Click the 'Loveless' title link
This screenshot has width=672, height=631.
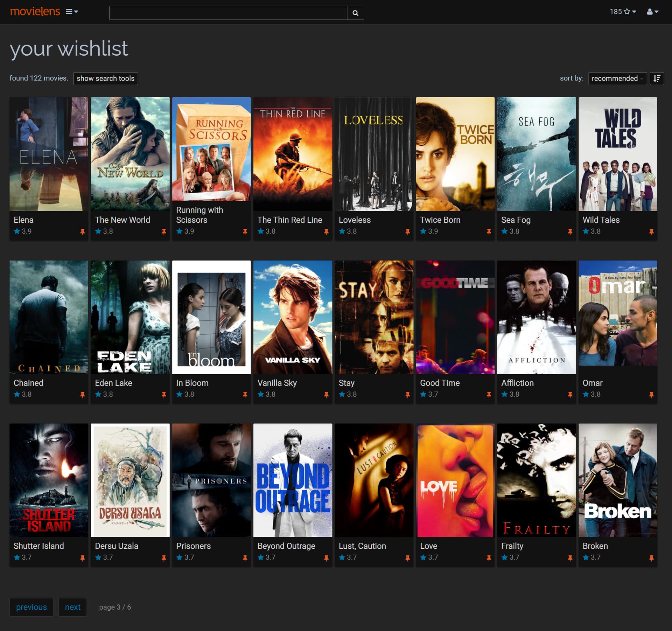(355, 220)
